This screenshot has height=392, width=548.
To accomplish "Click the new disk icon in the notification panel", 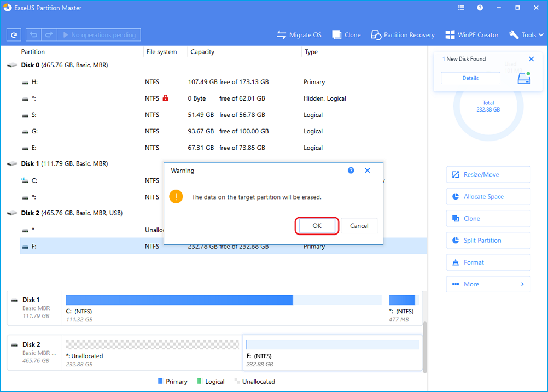I will pyautogui.click(x=524, y=78).
